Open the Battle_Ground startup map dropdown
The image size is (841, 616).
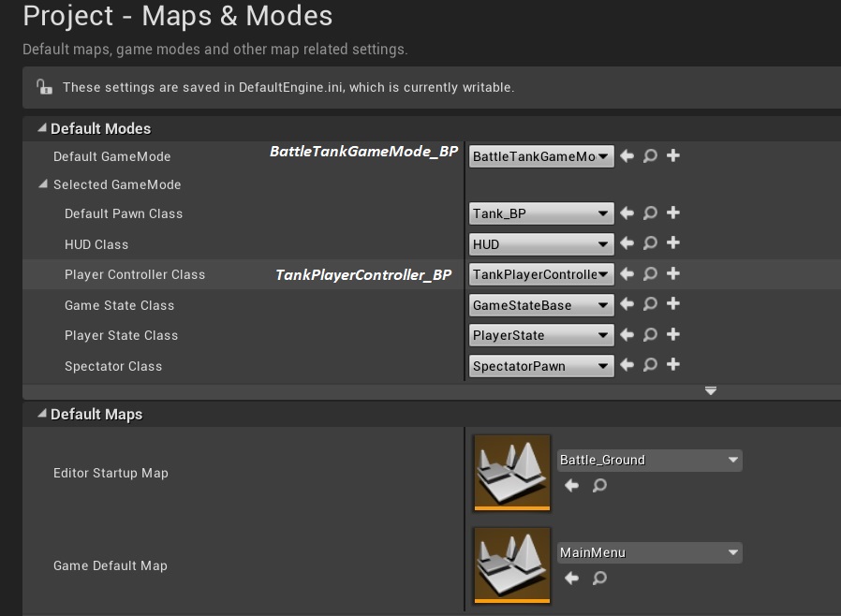649,460
